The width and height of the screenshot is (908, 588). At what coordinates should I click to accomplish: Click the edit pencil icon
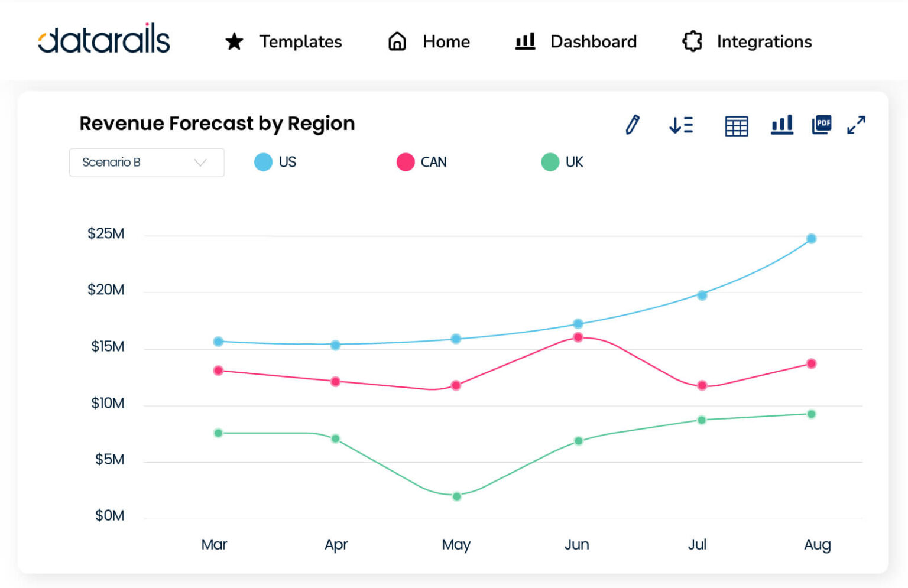click(632, 125)
